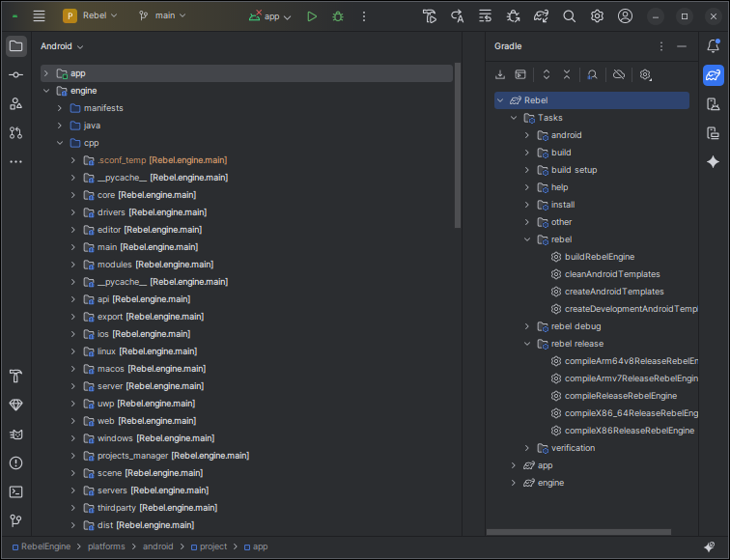The width and height of the screenshot is (730, 560).
Task: Open the main hamburger menu
Action: pos(39,15)
